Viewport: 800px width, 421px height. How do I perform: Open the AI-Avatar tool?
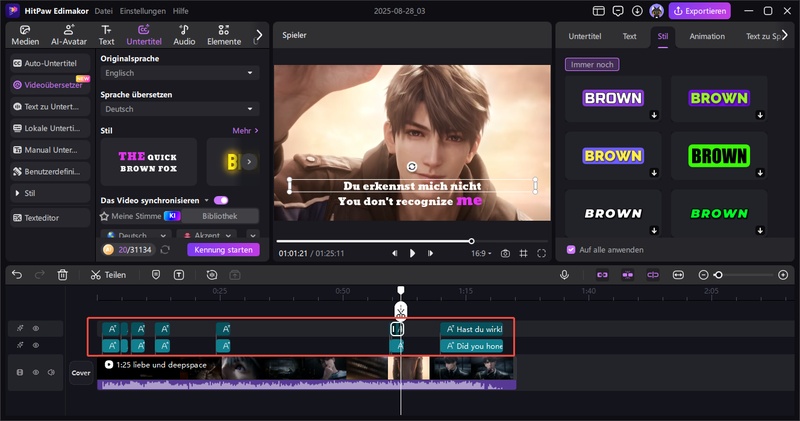click(x=68, y=35)
